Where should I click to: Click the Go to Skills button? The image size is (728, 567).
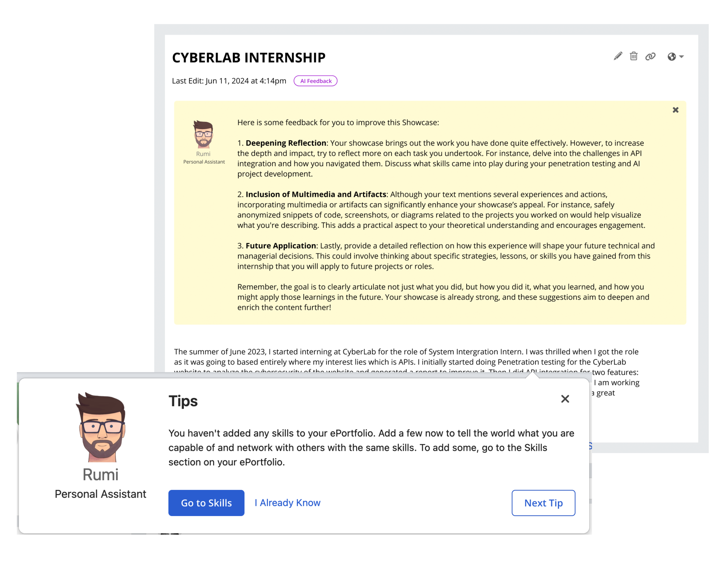[x=206, y=503]
